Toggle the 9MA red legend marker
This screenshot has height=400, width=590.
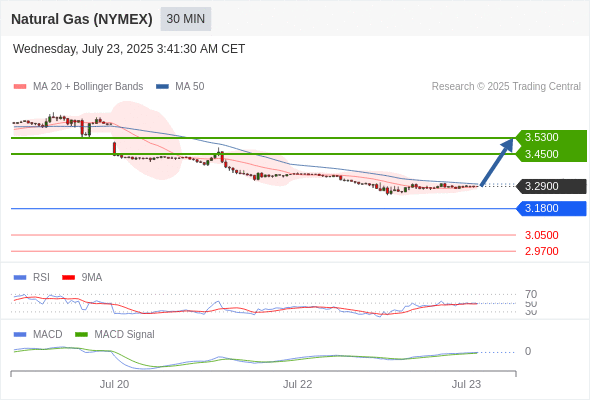[x=68, y=278]
